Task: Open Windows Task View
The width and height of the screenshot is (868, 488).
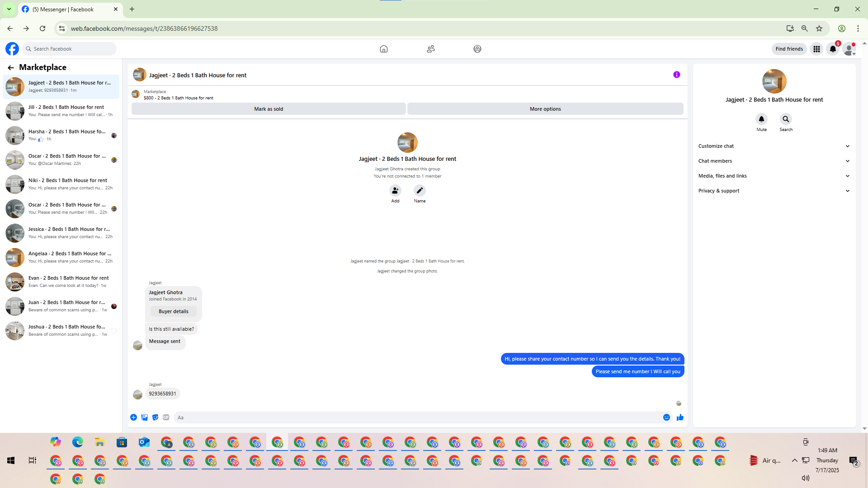Action: 33,460
